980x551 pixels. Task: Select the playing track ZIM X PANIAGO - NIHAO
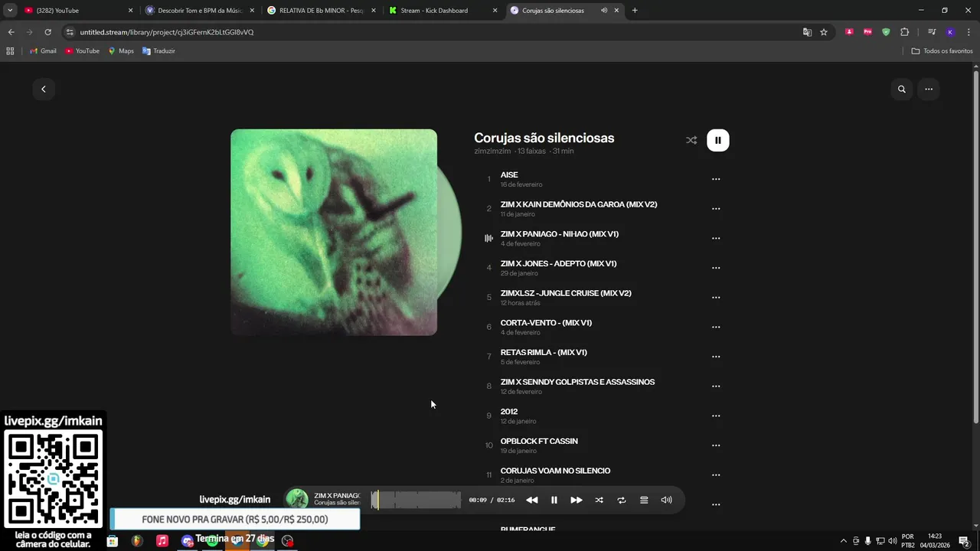click(x=560, y=234)
